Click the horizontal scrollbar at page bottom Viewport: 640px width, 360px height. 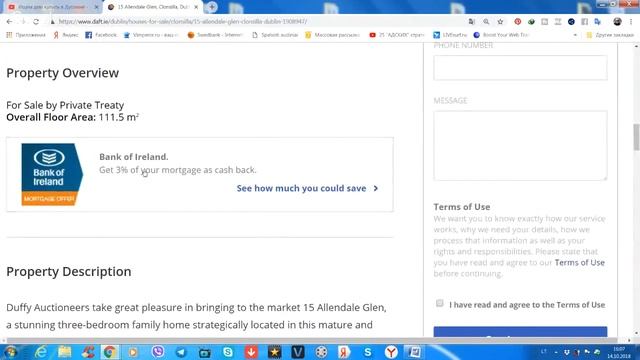coord(313,340)
